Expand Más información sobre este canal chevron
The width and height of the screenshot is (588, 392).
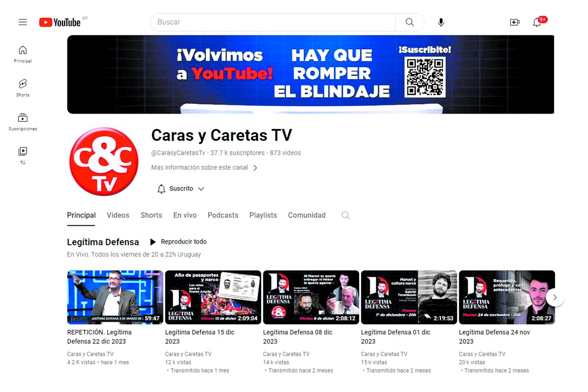click(x=255, y=168)
